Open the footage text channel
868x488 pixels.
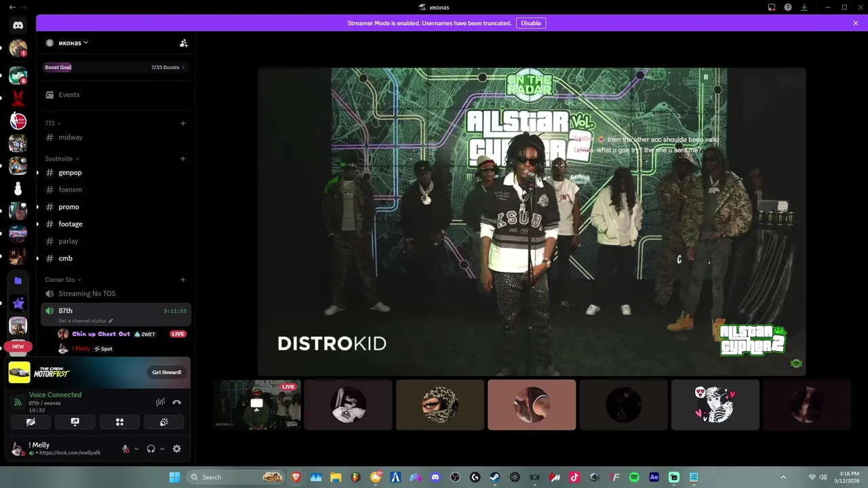tap(115, 224)
